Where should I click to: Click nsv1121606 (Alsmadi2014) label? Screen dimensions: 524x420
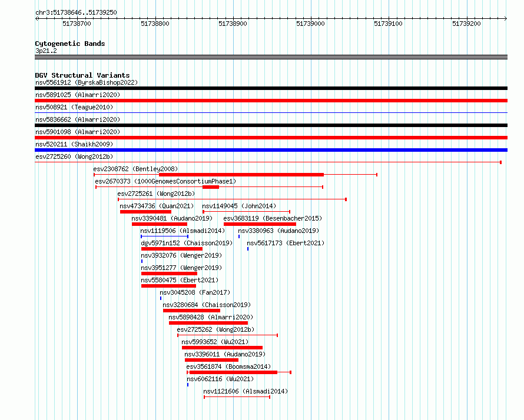(x=246, y=391)
